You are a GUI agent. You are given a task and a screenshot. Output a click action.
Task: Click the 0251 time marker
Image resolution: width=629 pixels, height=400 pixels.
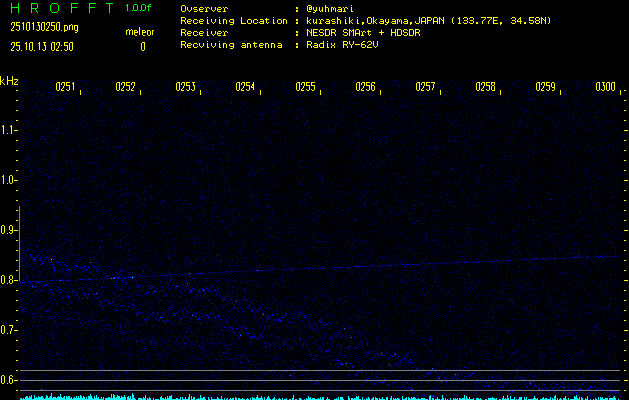tap(66, 87)
